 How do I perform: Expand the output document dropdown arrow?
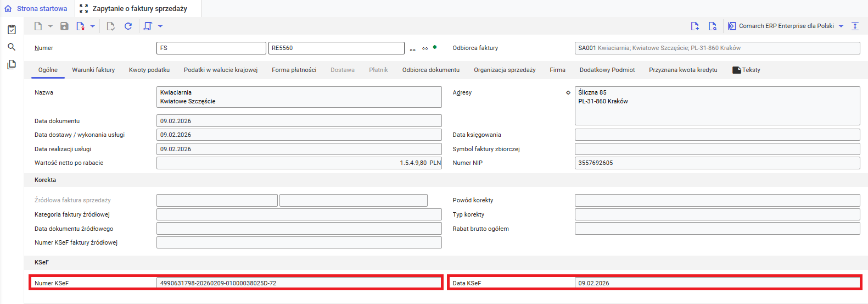pyautogui.click(x=160, y=26)
